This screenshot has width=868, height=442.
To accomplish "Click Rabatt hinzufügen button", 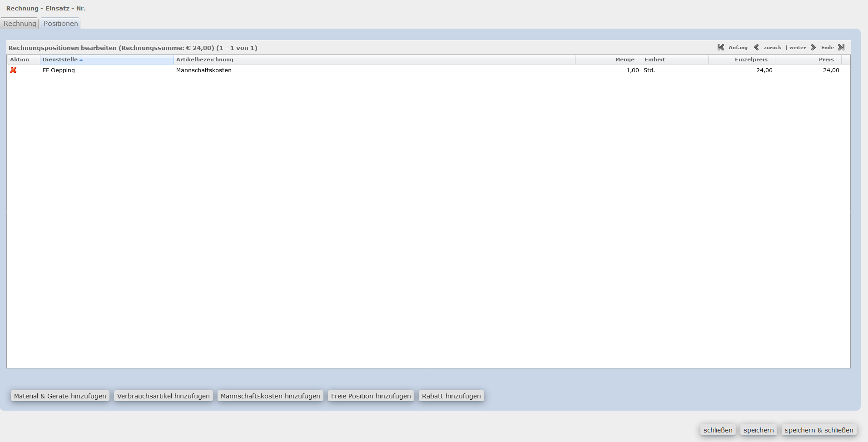I will point(451,396).
